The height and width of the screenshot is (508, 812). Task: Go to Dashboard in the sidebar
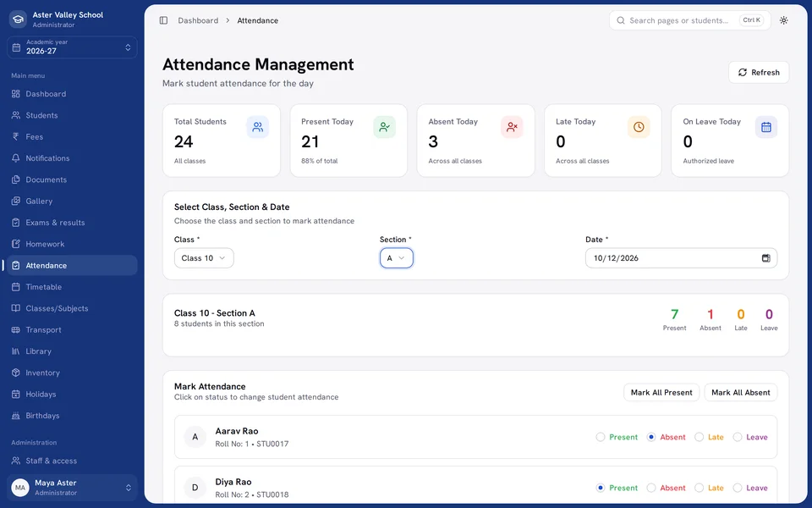click(x=70, y=94)
